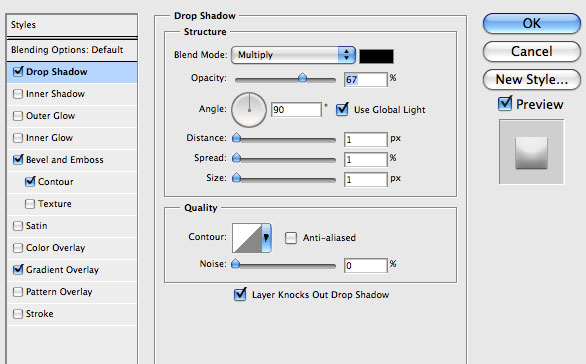Click the Spread slider handle

pyautogui.click(x=236, y=158)
